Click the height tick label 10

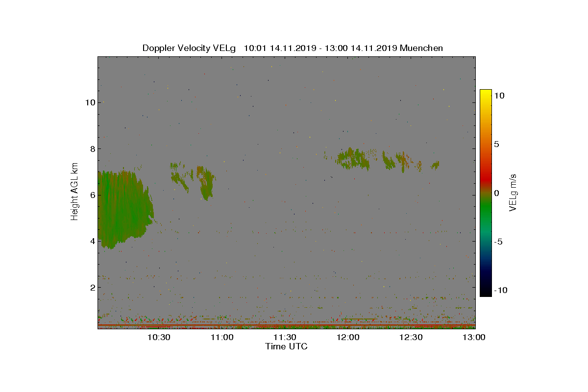(89, 102)
